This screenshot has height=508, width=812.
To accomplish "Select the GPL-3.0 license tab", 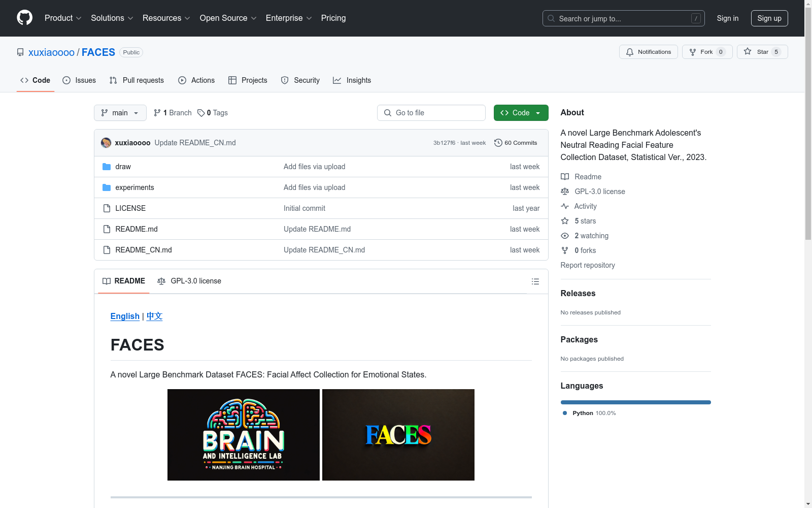I will click(x=189, y=281).
